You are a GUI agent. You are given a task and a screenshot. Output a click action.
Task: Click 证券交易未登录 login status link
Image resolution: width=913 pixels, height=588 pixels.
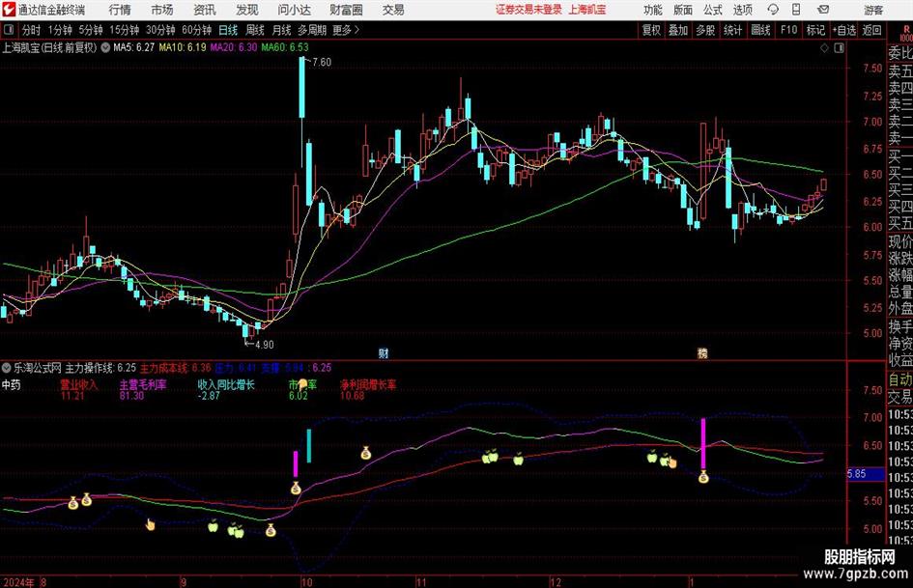pos(528,10)
